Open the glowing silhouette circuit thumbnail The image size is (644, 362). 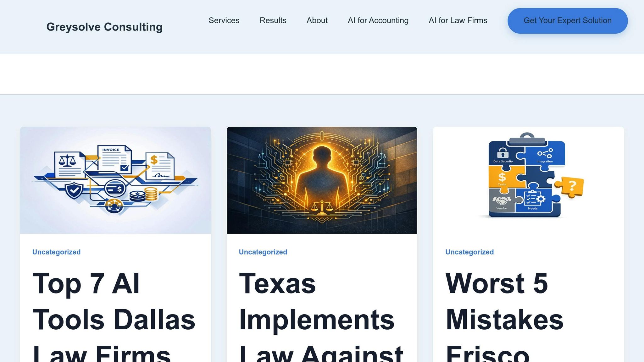(x=322, y=180)
